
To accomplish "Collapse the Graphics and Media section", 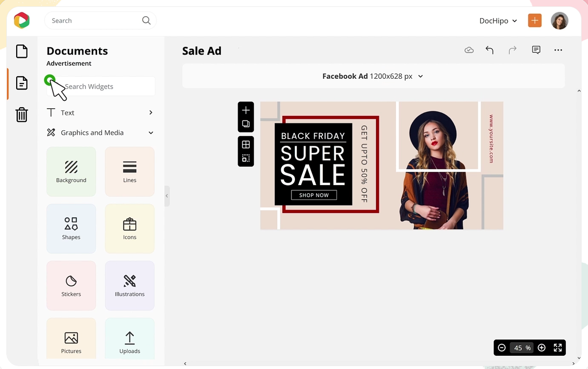I will coord(100,133).
